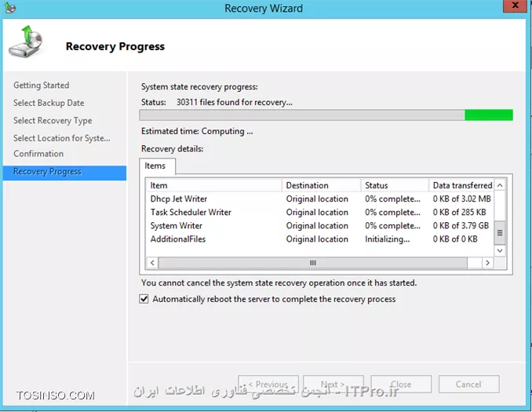Click the Select Backup Date step

(49, 103)
